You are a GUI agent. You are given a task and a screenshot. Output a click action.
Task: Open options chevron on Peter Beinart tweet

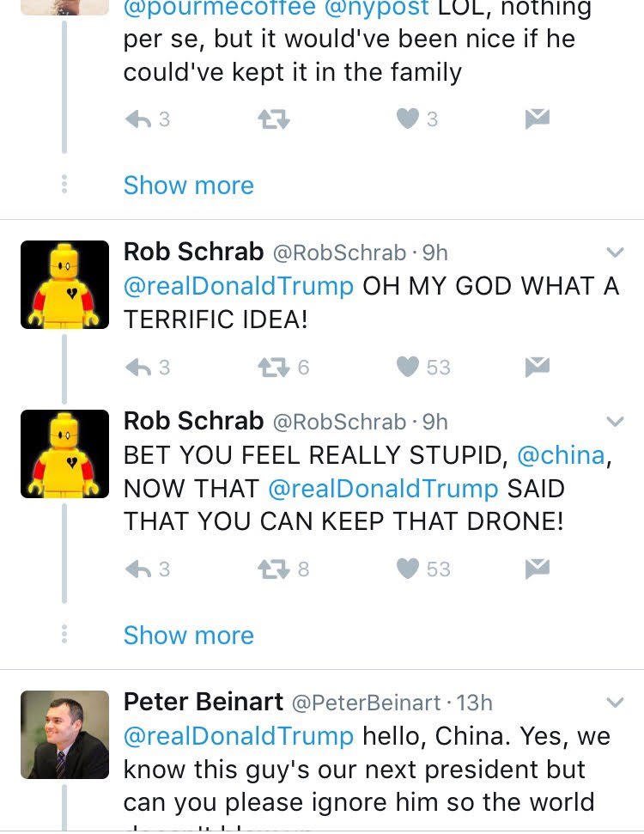(x=615, y=703)
